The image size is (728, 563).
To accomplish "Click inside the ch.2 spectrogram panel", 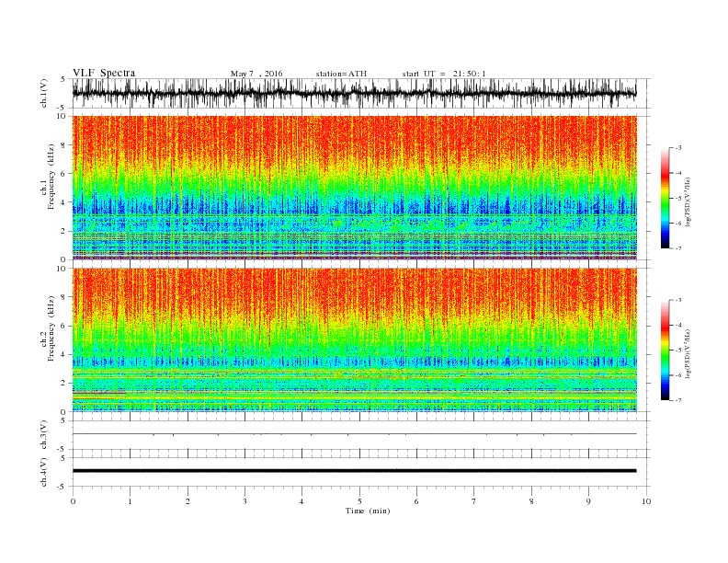I will point(354,340).
